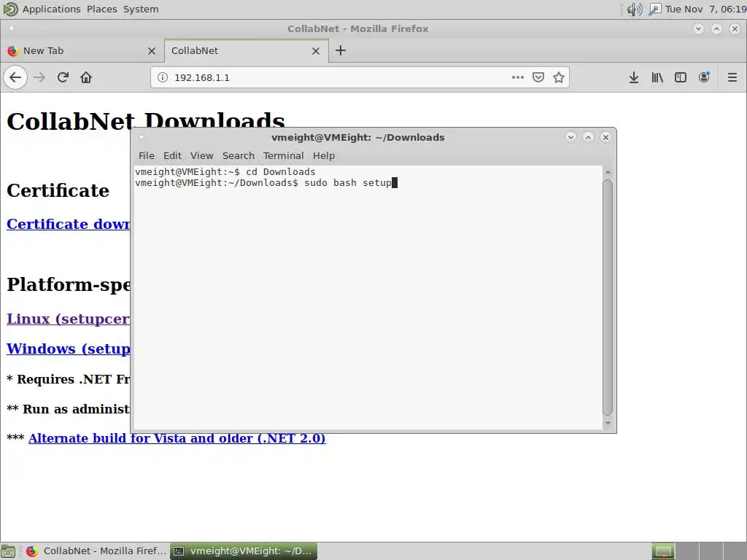The image size is (747, 560).
Task: Close the New Tab tab
Action: coord(152,51)
